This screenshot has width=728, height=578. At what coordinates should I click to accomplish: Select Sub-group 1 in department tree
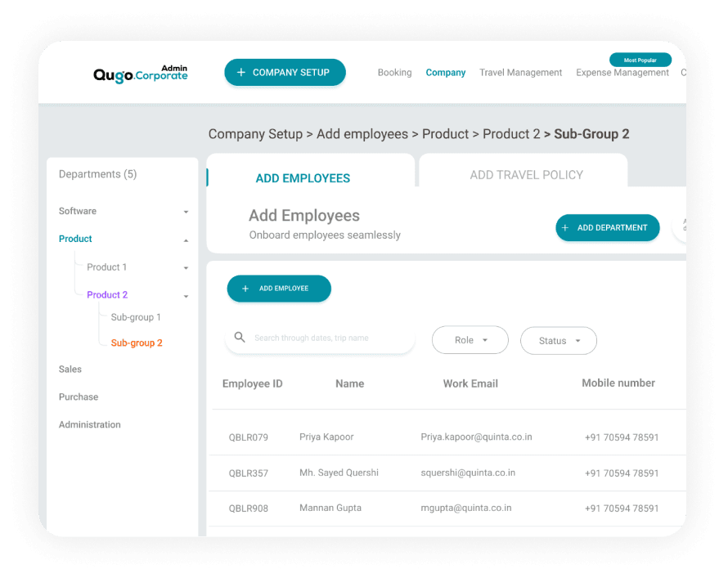(136, 317)
